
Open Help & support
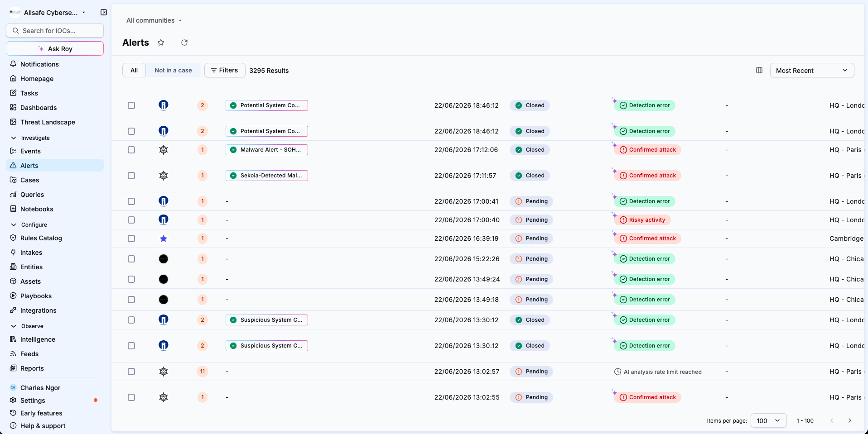pyautogui.click(x=54, y=426)
